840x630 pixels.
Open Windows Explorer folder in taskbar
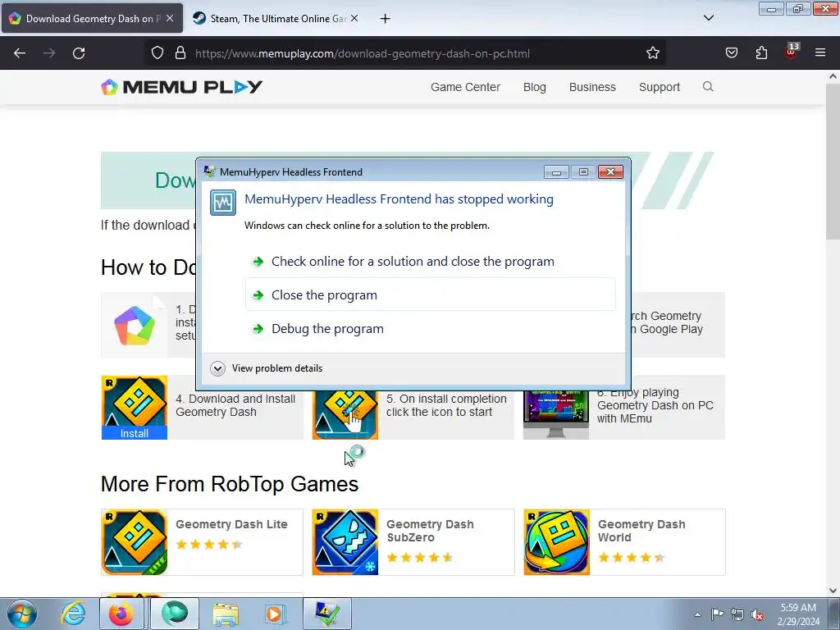[226, 614]
